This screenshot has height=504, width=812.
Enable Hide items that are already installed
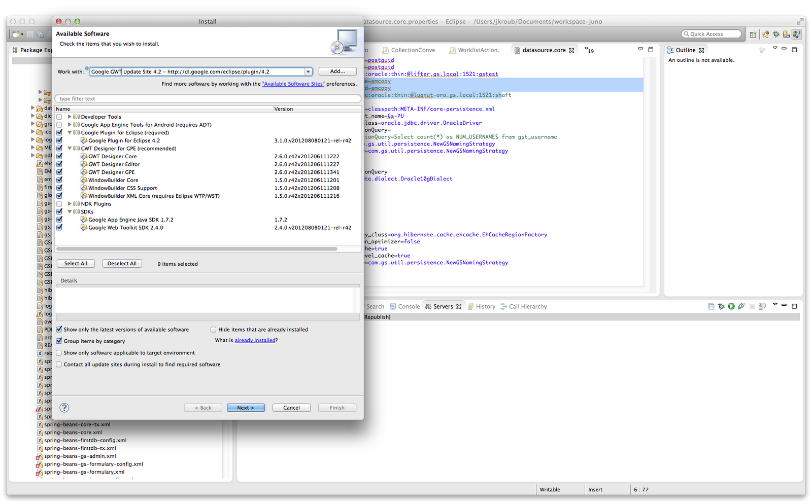[x=213, y=329]
